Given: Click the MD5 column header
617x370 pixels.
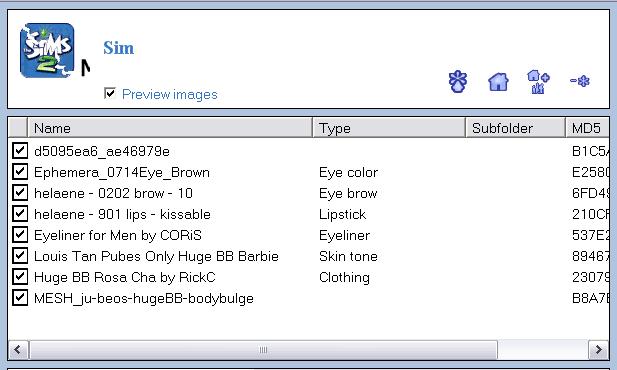Looking at the screenshot, I should (x=587, y=128).
